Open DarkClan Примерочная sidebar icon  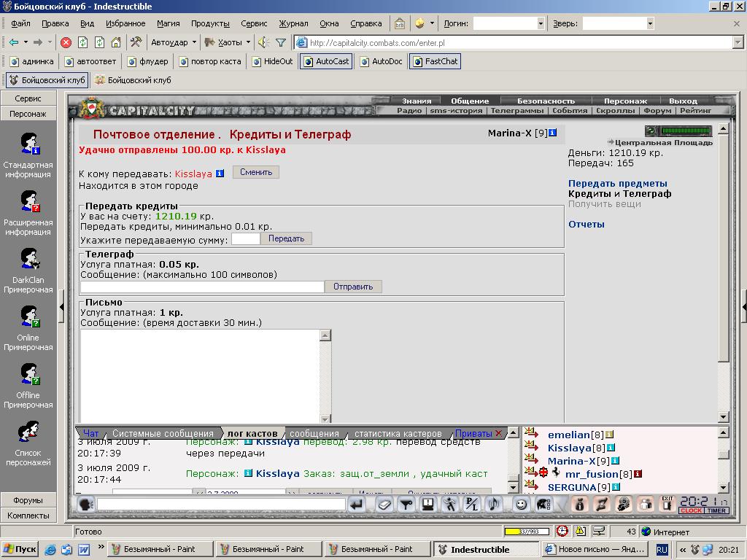28,259
